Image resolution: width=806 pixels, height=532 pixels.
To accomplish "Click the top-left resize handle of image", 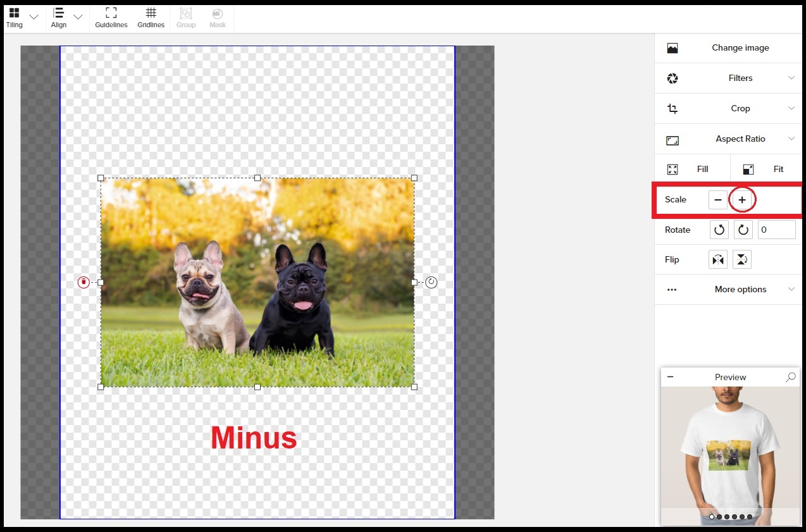I will 101,178.
